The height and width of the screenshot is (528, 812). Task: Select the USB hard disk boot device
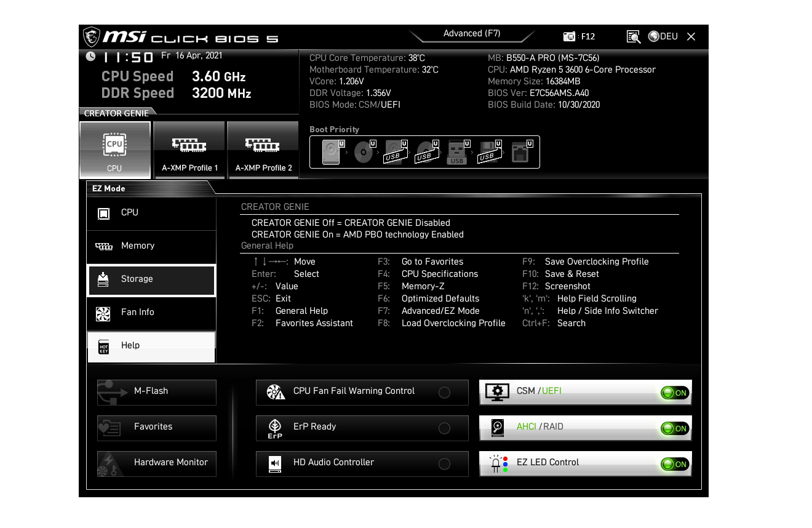[x=397, y=151]
